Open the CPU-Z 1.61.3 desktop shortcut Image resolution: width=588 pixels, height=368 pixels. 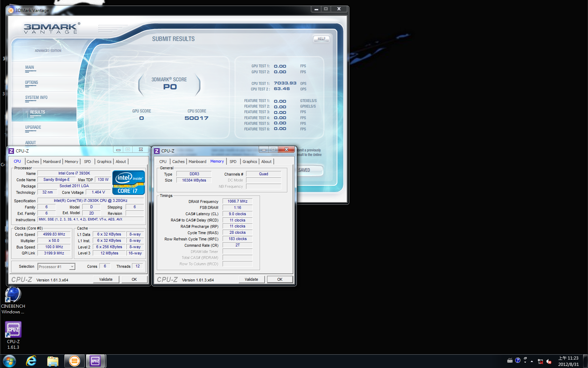coord(13,330)
